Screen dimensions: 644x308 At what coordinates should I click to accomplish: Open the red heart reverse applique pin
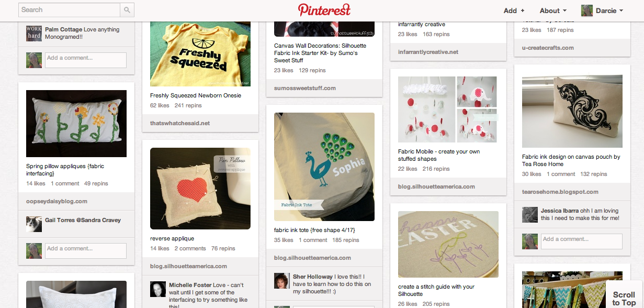(x=200, y=189)
